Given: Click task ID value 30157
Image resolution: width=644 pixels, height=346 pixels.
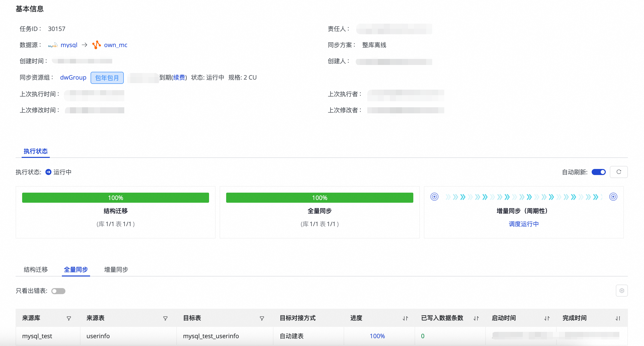Looking at the screenshot, I should (57, 29).
